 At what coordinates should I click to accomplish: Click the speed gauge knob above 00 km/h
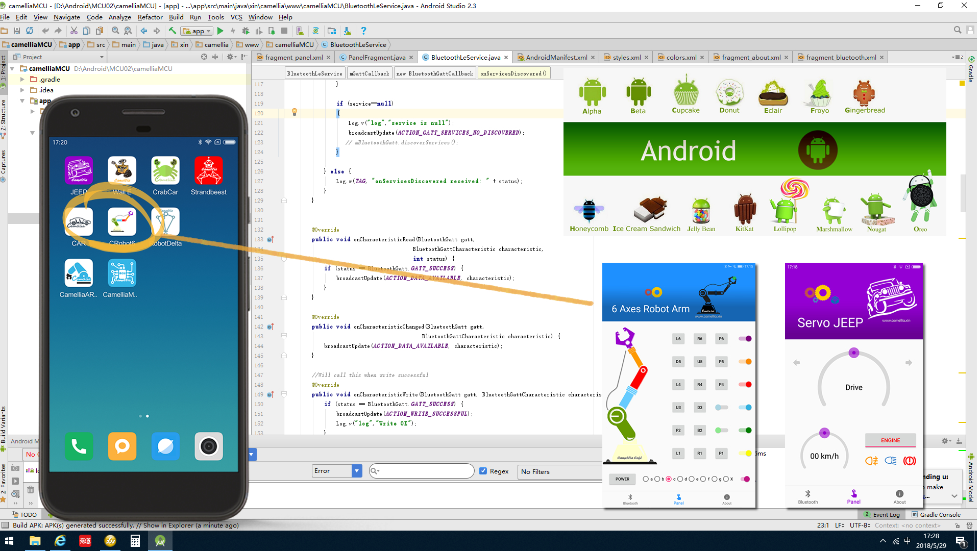click(824, 433)
